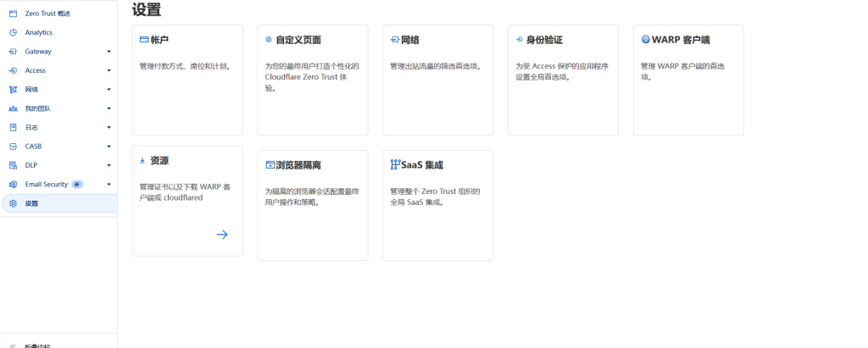Viewport: 868px width, 348px height.
Task: Expand the 我的团队 menu arrow
Action: 109,108
